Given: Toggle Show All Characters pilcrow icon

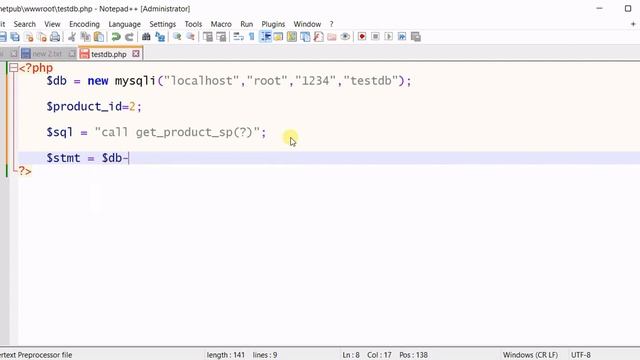Looking at the screenshot, I should (x=252, y=37).
